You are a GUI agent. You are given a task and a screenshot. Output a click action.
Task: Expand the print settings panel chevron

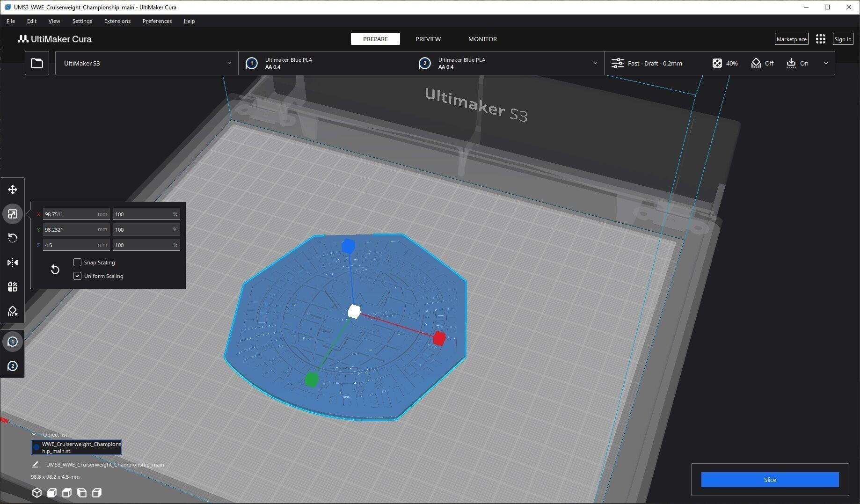tap(826, 63)
